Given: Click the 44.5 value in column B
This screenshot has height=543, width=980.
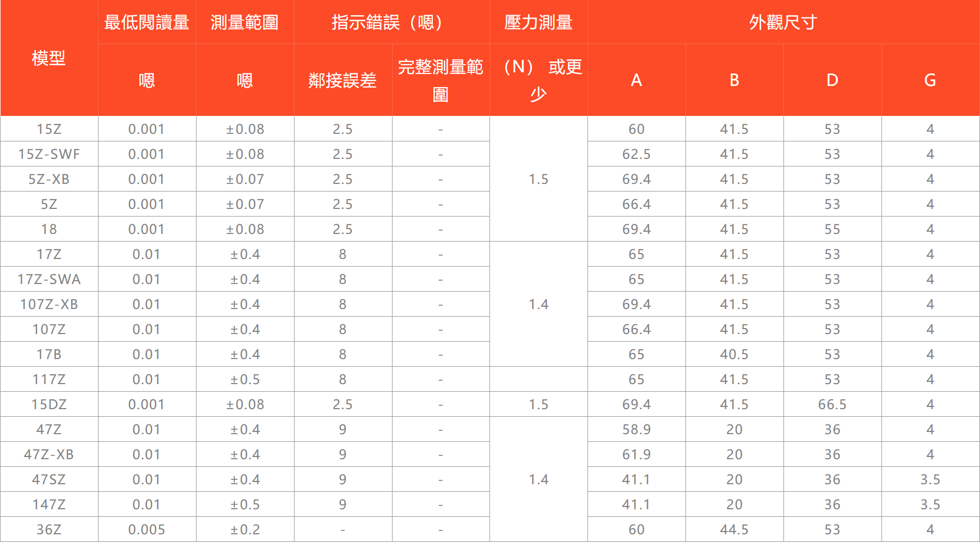Looking at the screenshot, I should click(734, 529).
